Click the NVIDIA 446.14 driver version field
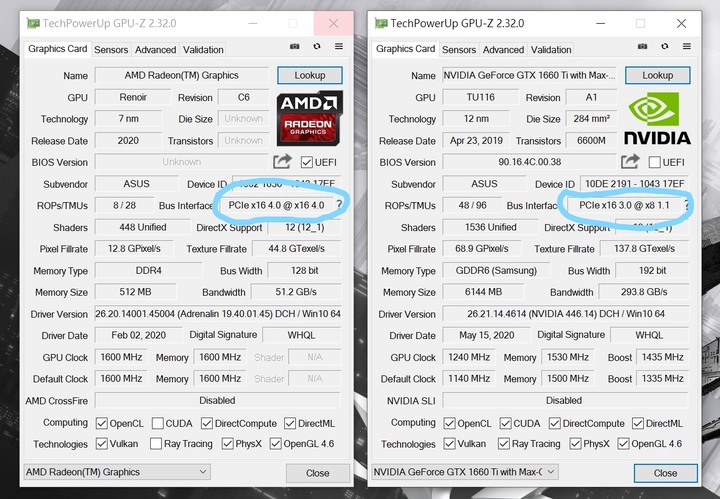 click(x=565, y=314)
